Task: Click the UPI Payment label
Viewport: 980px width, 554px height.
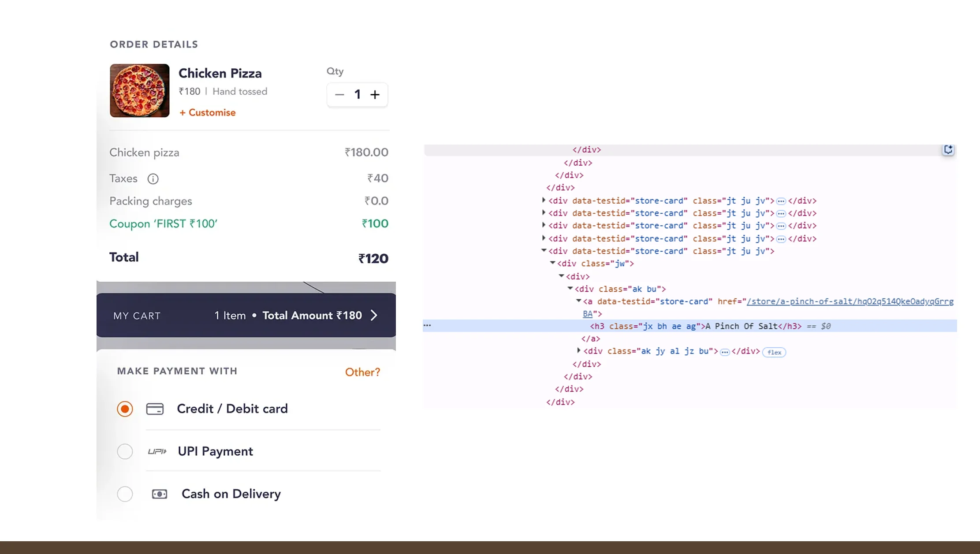Action: click(x=215, y=451)
